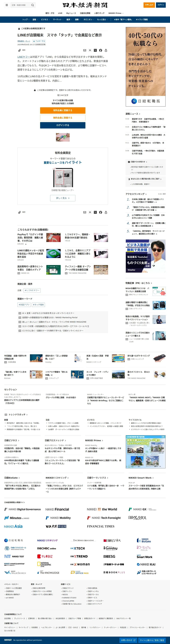Click the #タッチ端末 keyword tag
This screenshot has height=644, width=170.
point(38,305)
